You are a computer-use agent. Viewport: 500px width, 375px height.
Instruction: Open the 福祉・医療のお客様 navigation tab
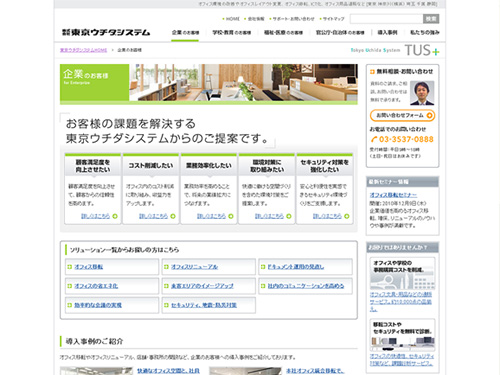tap(283, 32)
